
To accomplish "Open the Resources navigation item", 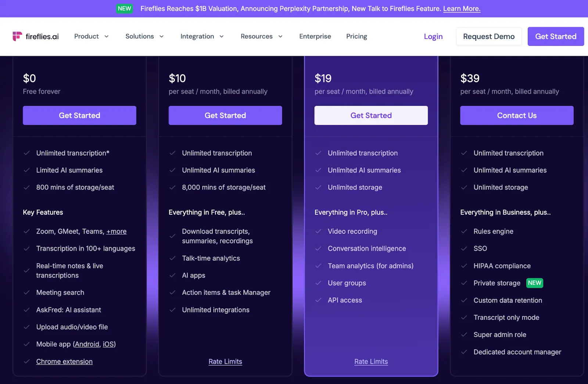I will [x=257, y=36].
